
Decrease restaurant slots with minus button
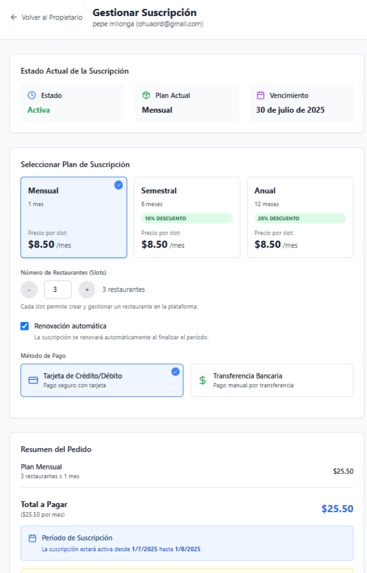click(x=29, y=290)
